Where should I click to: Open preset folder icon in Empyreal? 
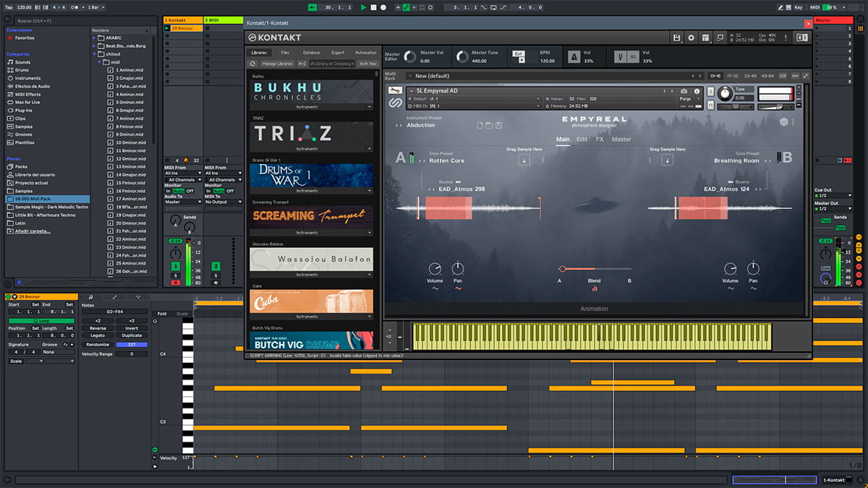click(489, 125)
